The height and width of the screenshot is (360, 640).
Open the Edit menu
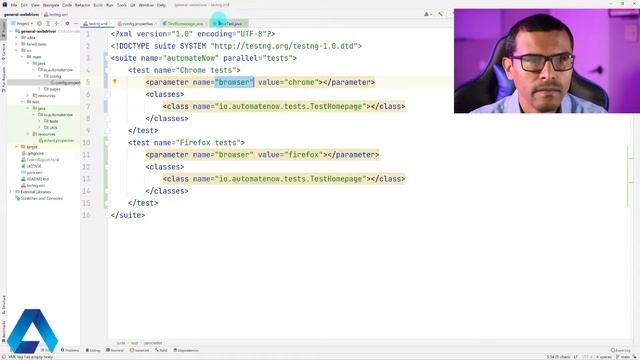click(24, 5)
